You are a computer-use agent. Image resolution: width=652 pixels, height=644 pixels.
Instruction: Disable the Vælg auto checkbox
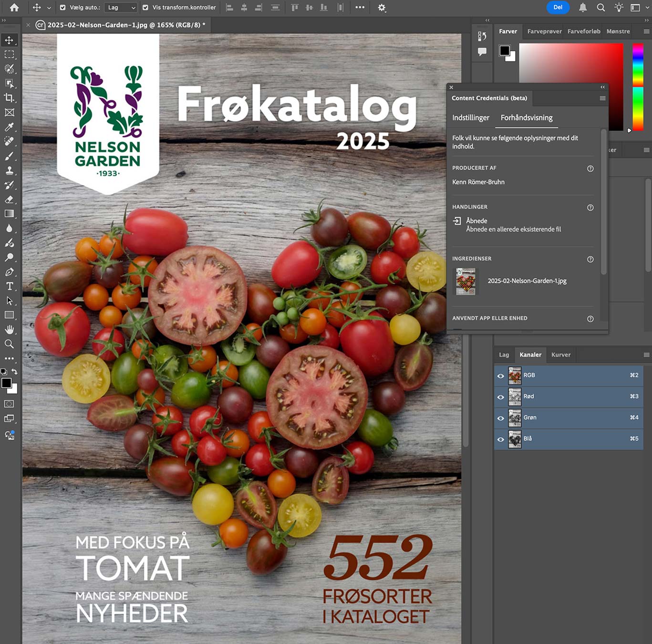[x=62, y=7]
